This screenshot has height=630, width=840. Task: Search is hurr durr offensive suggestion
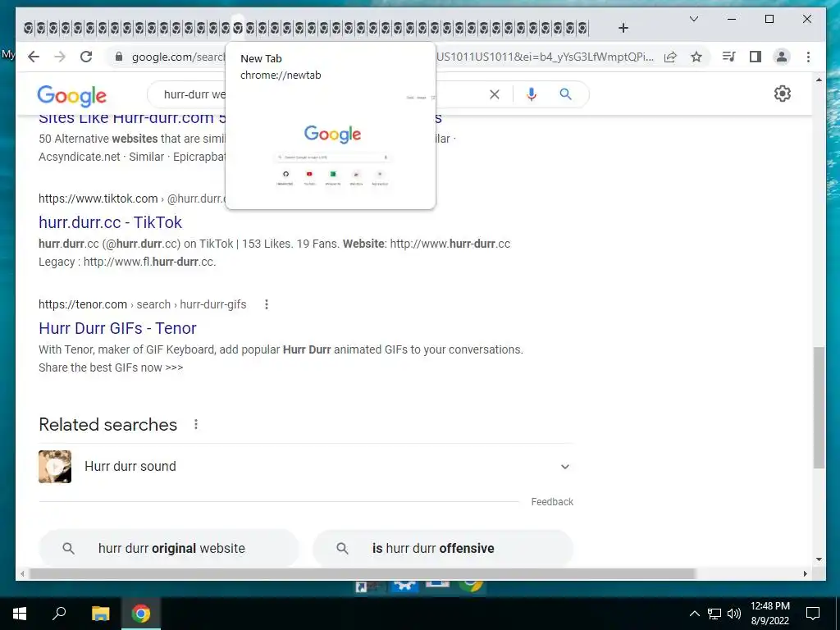(443, 548)
